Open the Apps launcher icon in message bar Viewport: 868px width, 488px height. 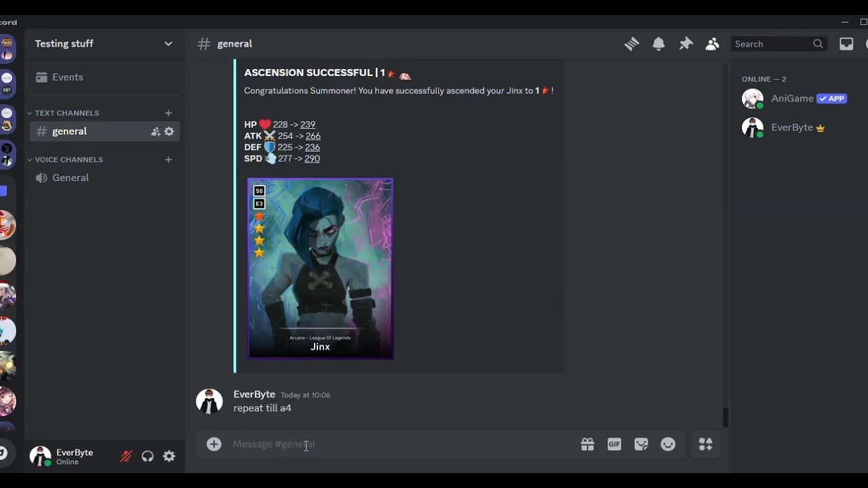click(705, 445)
